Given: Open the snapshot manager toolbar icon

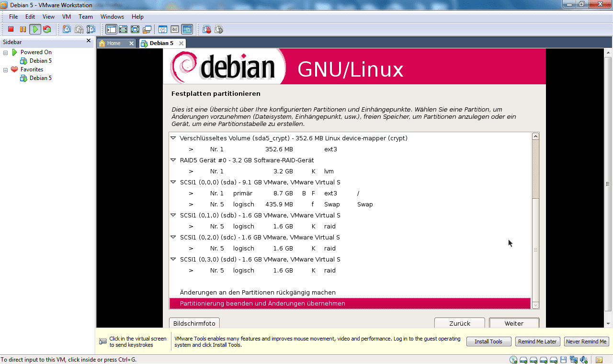Looking at the screenshot, I should coord(91,29).
